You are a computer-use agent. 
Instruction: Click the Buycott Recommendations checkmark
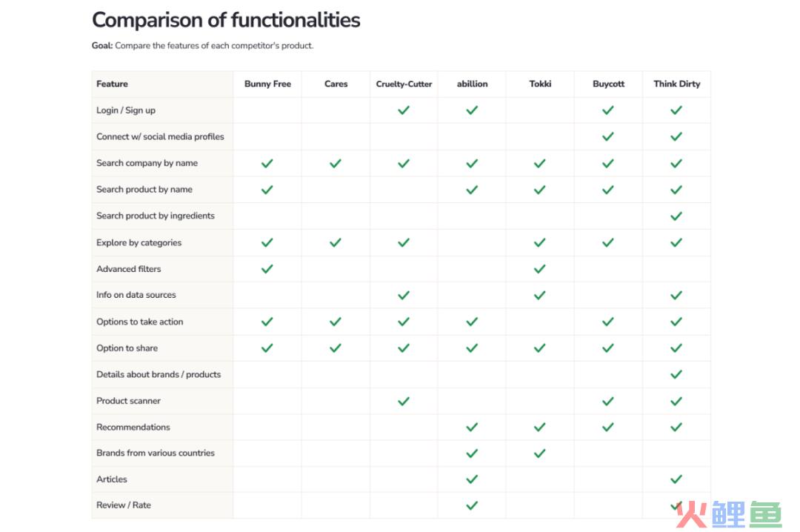(607, 427)
